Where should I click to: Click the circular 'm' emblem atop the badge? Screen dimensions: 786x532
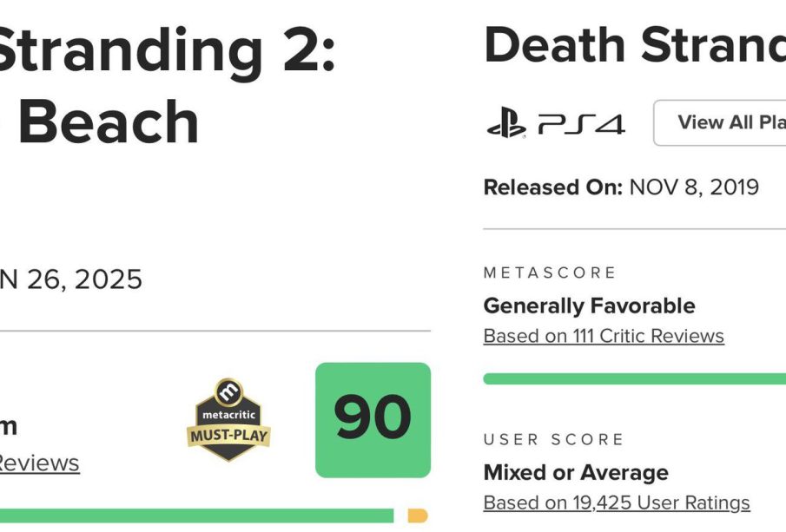(229, 391)
